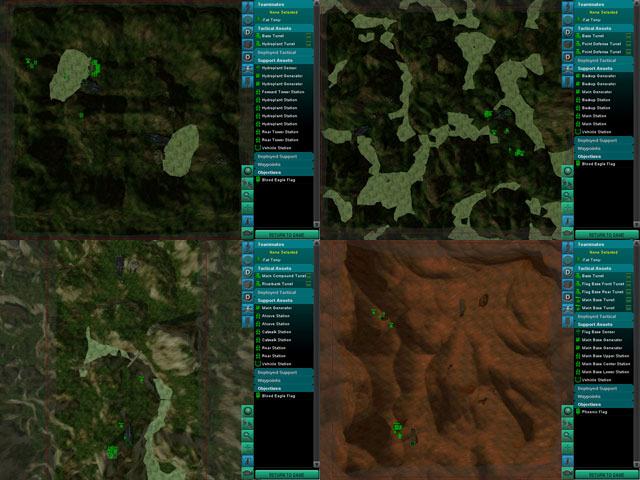Click green unit cluster beside light patch, Hydroplant map

[95, 68]
